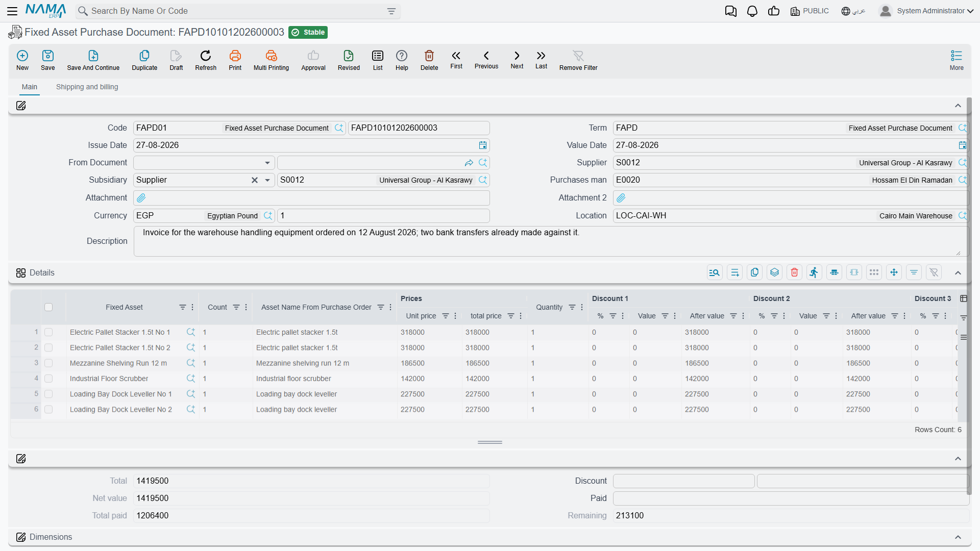Image resolution: width=980 pixels, height=551 pixels.
Task: Click Attachment 2 paperclip icon
Action: 621,198
